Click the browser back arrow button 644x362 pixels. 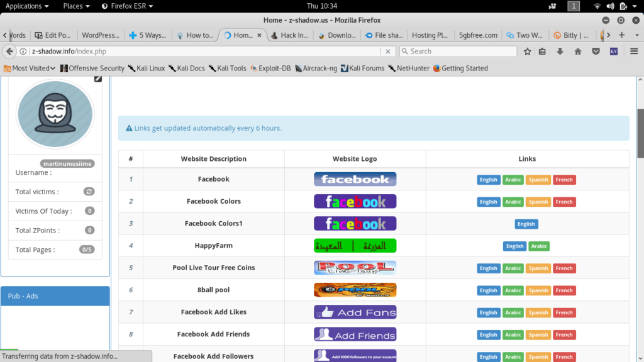[9, 52]
